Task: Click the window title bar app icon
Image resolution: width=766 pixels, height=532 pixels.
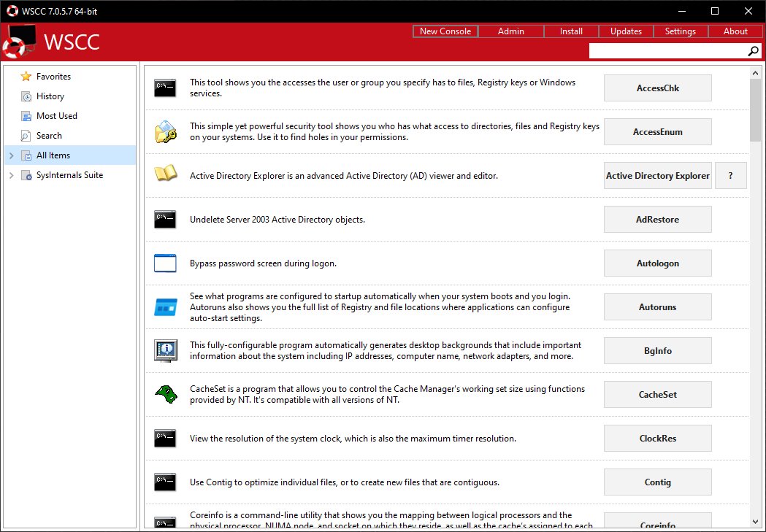Action: [12, 11]
